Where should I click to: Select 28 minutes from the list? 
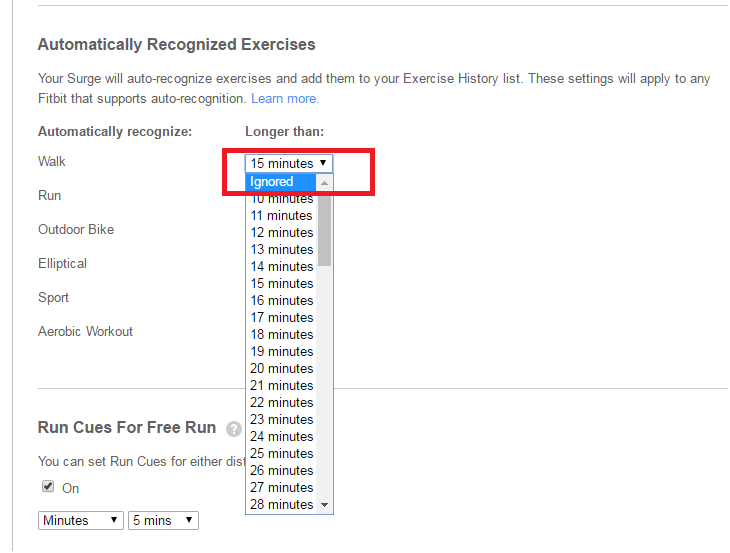click(x=282, y=504)
